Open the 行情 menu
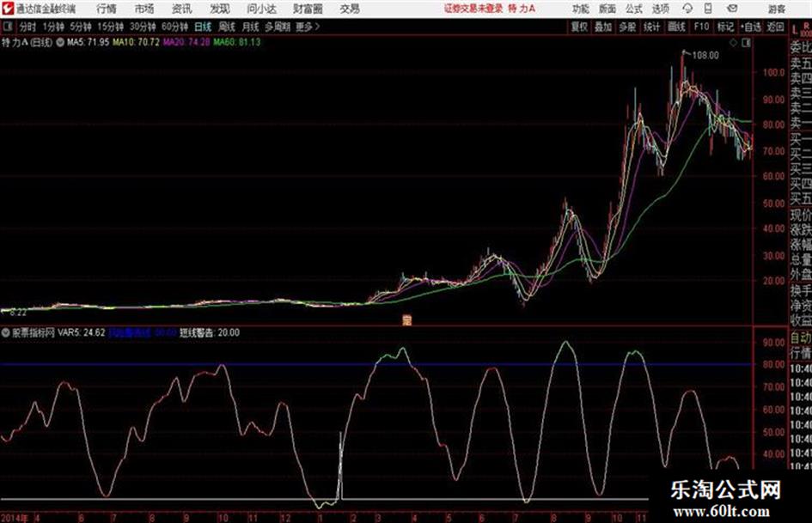Screen dimensions: 812x523 (107, 9)
